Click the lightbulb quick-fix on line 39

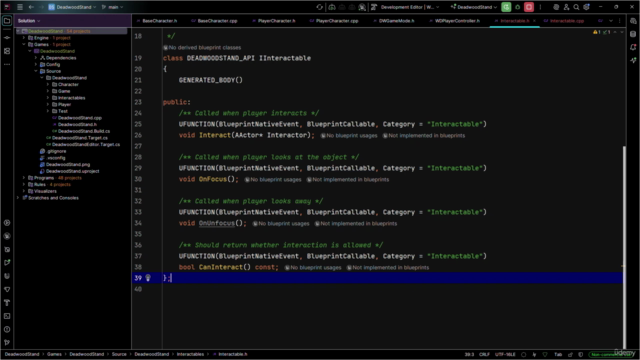[148, 278]
